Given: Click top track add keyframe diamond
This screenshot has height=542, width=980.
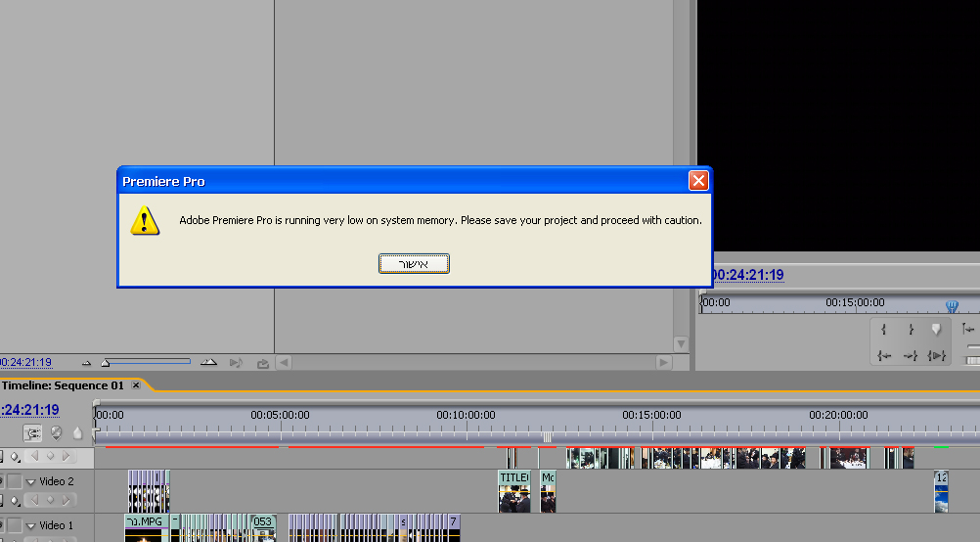Looking at the screenshot, I should [x=51, y=456].
